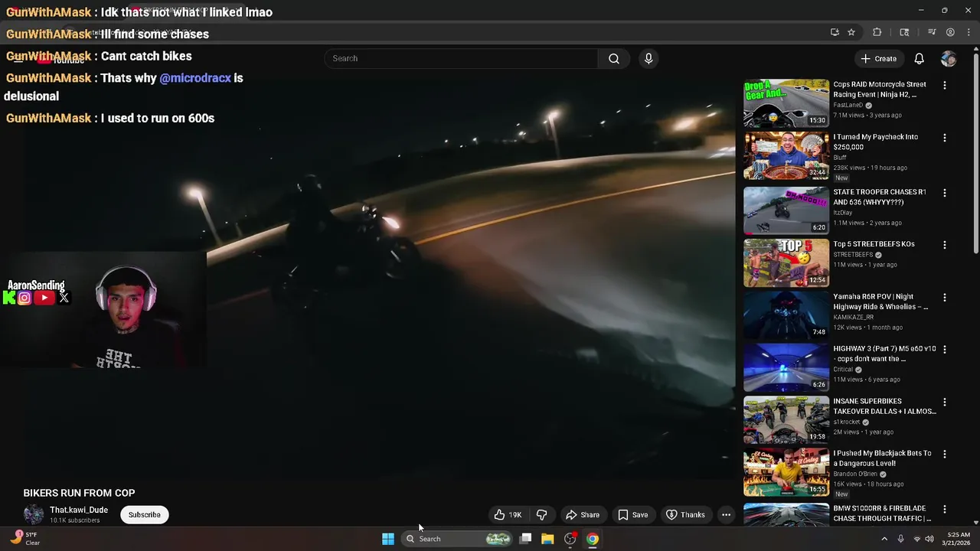Open Chrome extensions puzzle icon

(x=877, y=32)
